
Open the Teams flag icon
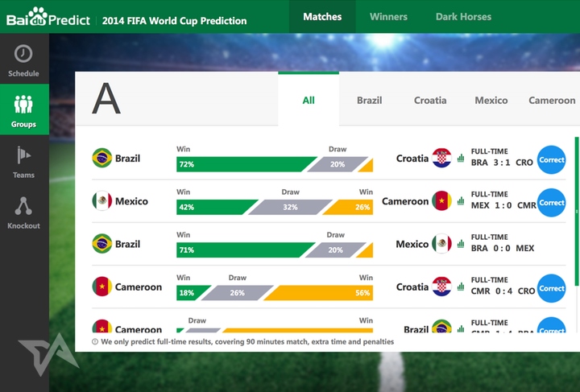point(23,155)
